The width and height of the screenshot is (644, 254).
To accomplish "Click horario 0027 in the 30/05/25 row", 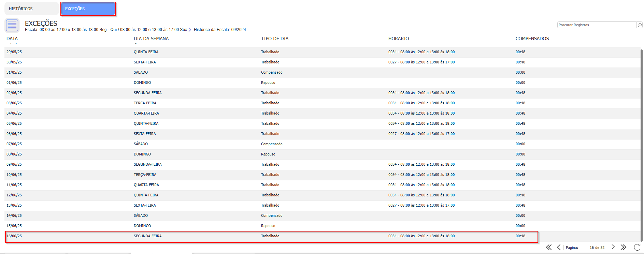I will pyautogui.click(x=421, y=62).
